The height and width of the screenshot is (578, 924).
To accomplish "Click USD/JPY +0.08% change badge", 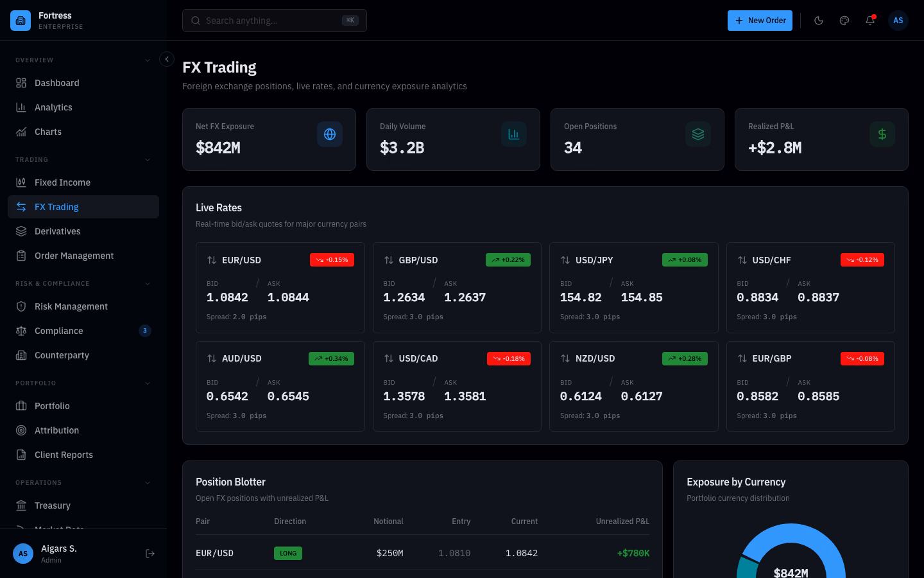I will (685, 260).
